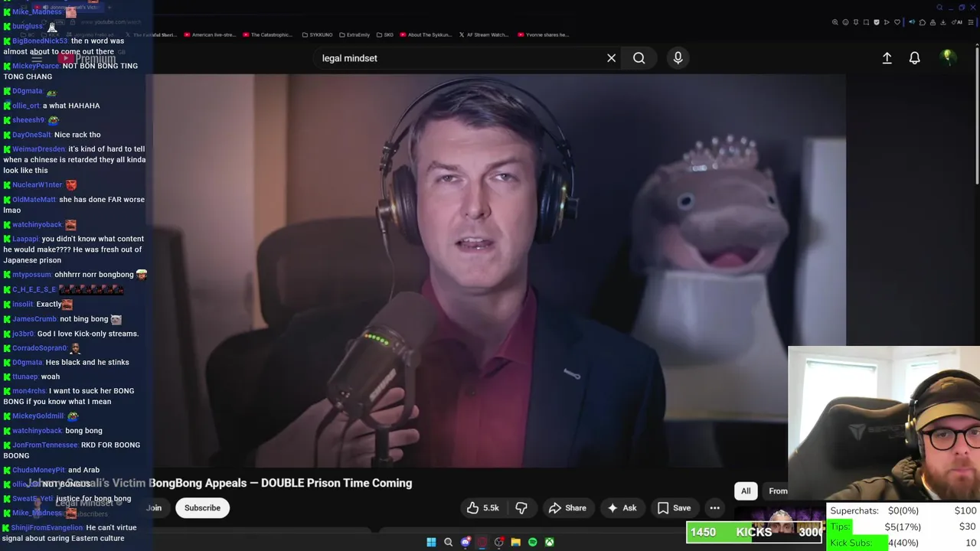Open the SKG bookmark folder
Screen dimensions: 980x551
(385, 34)
